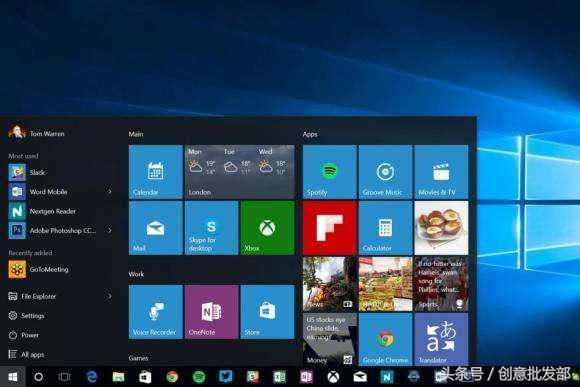Launch the red Flipboard tile
This screenshot has width=580, height=387.
[330, 228]
